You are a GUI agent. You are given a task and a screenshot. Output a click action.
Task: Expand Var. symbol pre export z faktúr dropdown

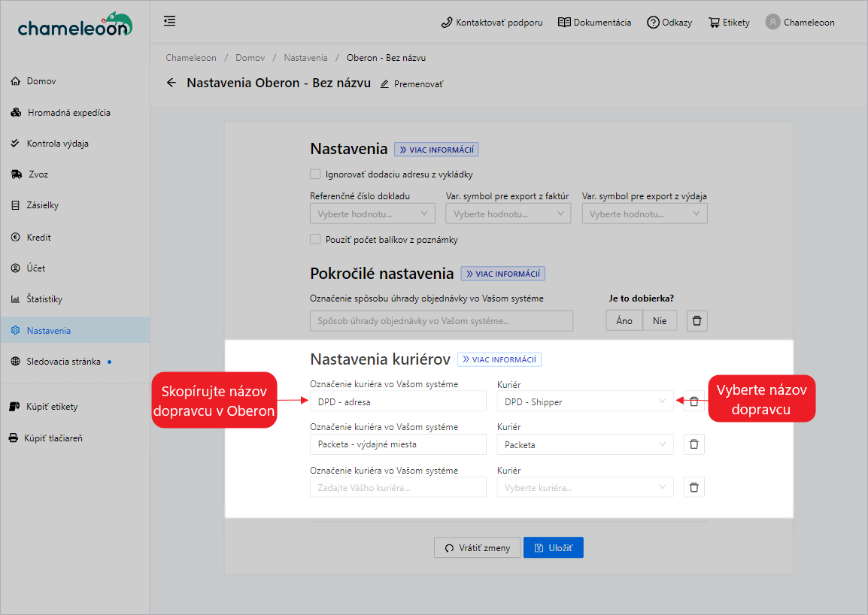[508, 214]
